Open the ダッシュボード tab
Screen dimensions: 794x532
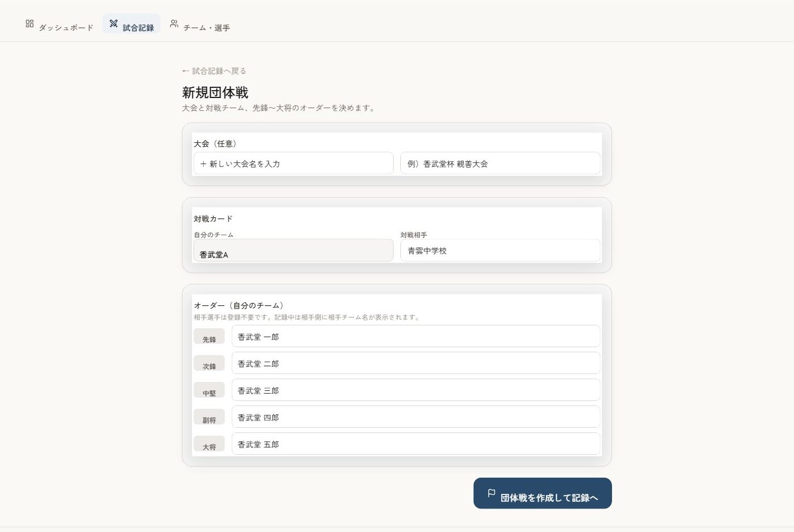[x=59, y=24]
